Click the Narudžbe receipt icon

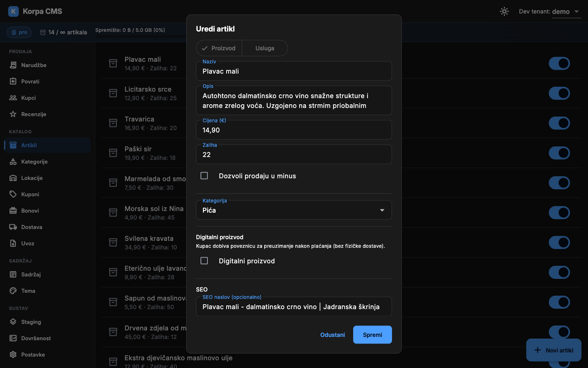tap(13, 65)
